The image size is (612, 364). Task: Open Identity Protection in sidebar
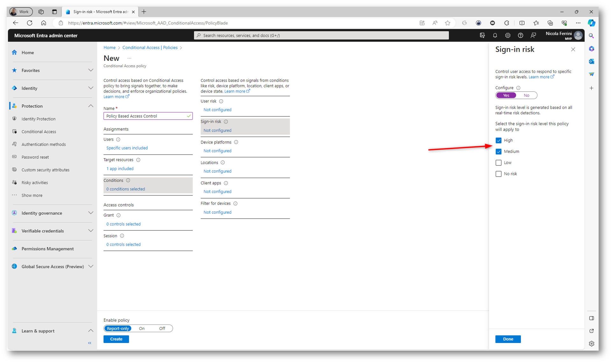pos(38,119)
